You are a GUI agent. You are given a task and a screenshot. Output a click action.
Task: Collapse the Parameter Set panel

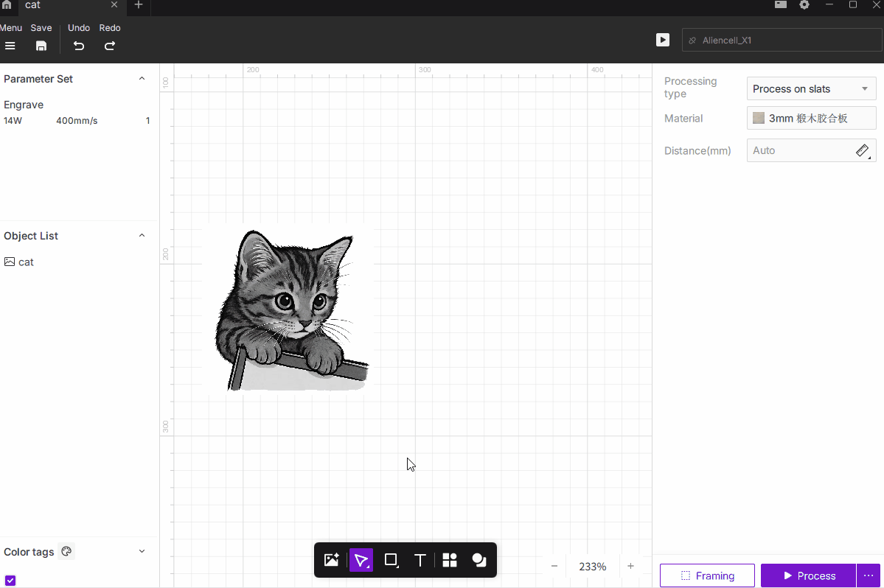tap(142, 79)
